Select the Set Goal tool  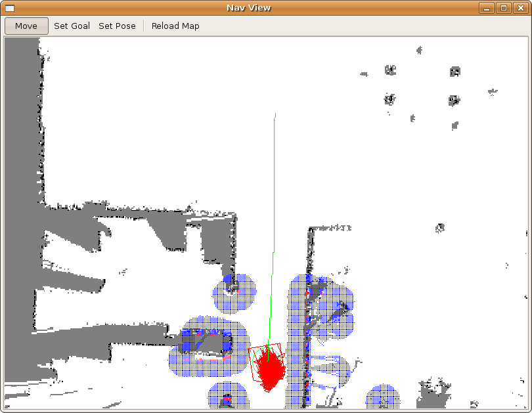pyautogui.click(x=72, y=26)
